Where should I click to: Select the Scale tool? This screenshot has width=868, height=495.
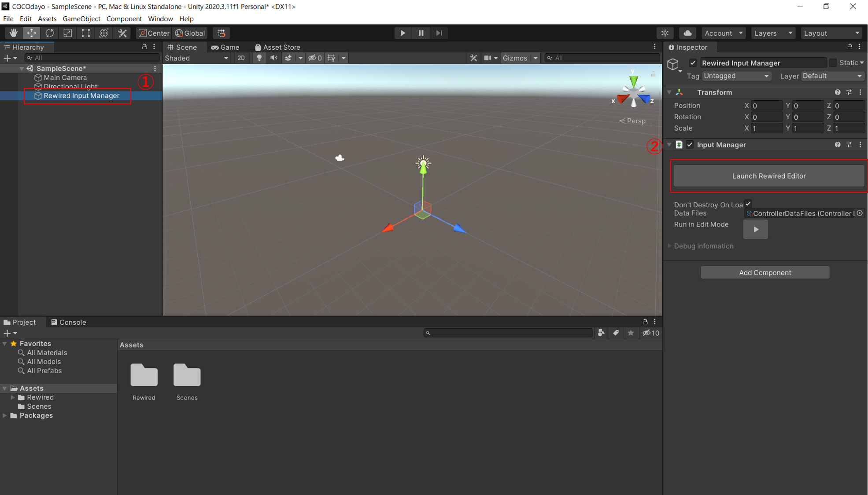pos(67,33)
